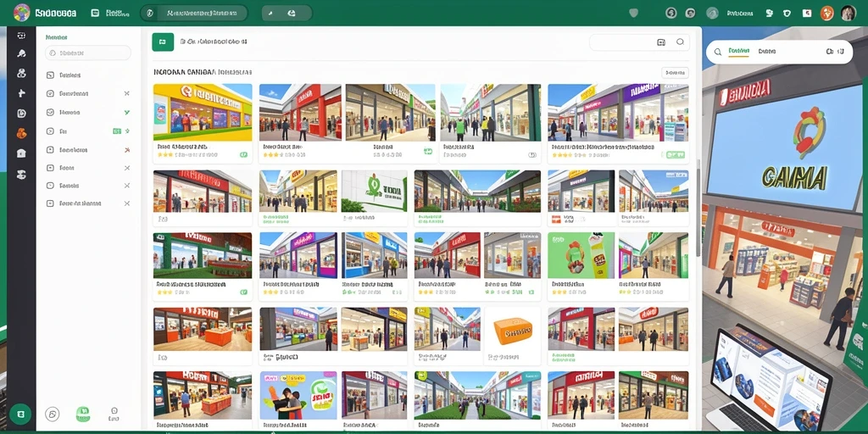868x434 pixels.
Task: Click the green round button at the sidebar bottom
Action: [x=20, y=414]
